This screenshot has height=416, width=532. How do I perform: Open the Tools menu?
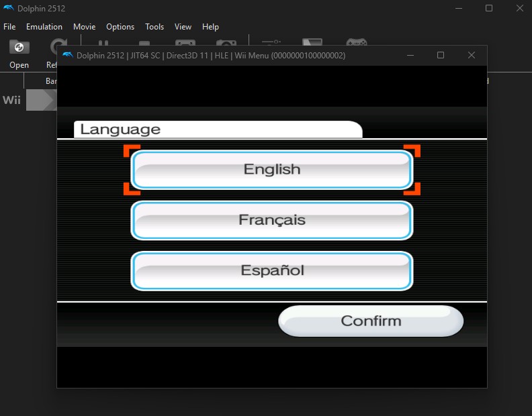click(x=154, y=27)
